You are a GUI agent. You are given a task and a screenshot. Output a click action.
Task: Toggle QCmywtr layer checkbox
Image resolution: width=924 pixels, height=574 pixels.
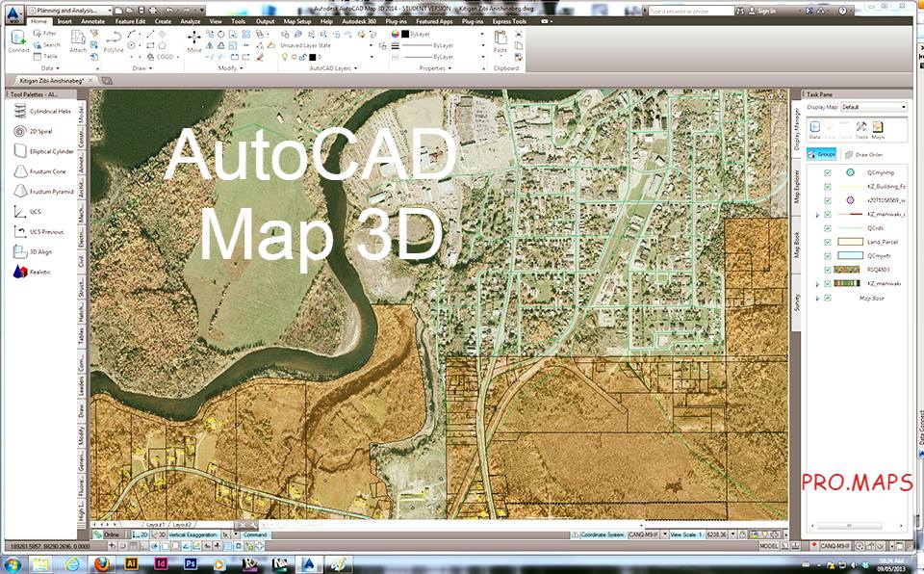coord(828,256)
